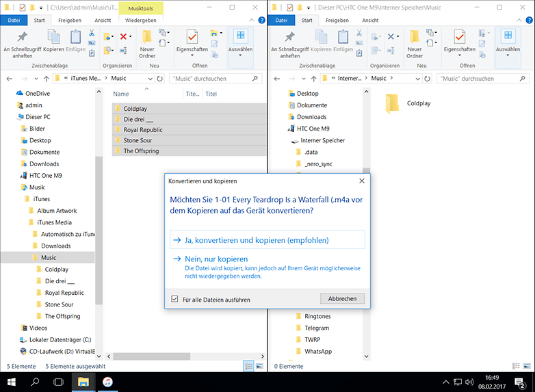Switch to details view in left window
This screenshot has height=392, width=535.
click(249, 366)
